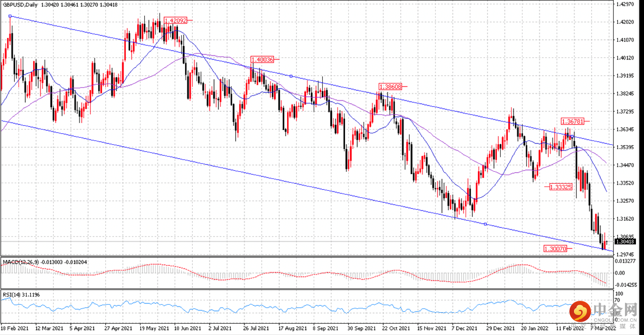The height and width of the screenshot is (335, 644).
Task: Click the 1.31620 price axis value
Action: tap(625, 219)
